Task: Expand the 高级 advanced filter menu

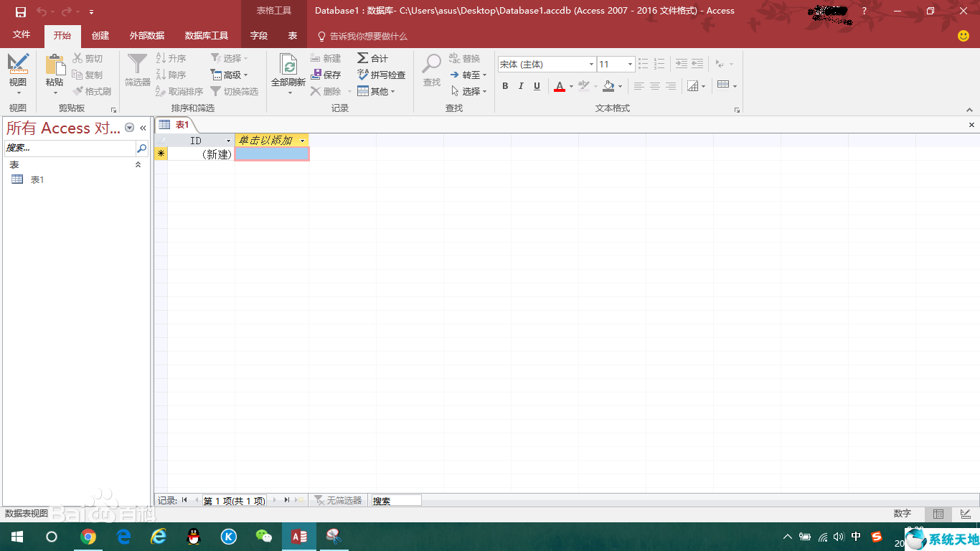Action: click(x=229, y=75)
